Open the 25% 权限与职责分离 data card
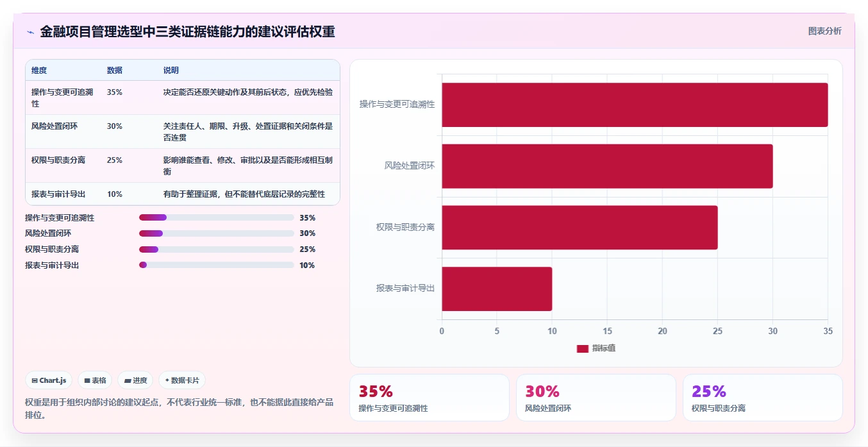Viewport: 868px width, 447px height. click(x=763, y=398)
